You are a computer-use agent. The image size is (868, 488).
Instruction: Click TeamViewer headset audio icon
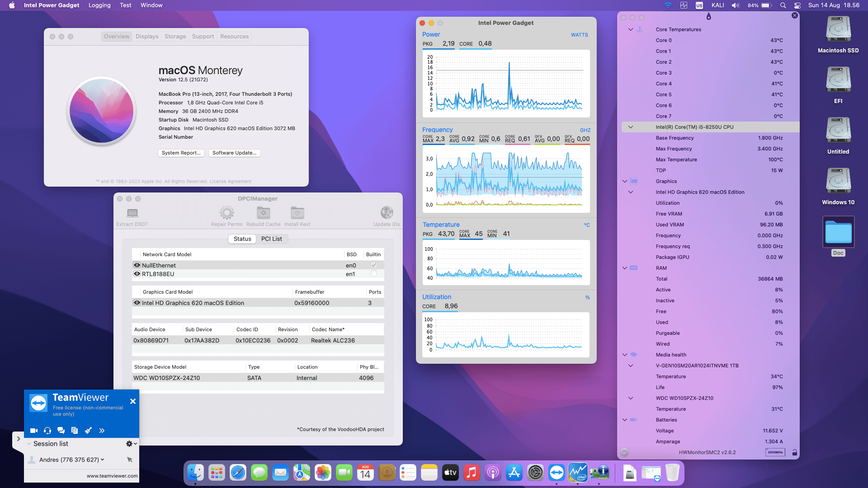[47, 431]
